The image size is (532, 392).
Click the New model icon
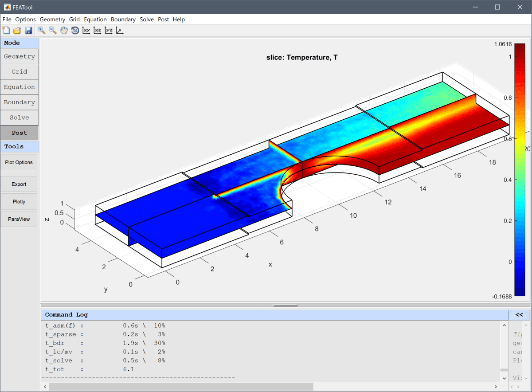(x=6, y=30)
